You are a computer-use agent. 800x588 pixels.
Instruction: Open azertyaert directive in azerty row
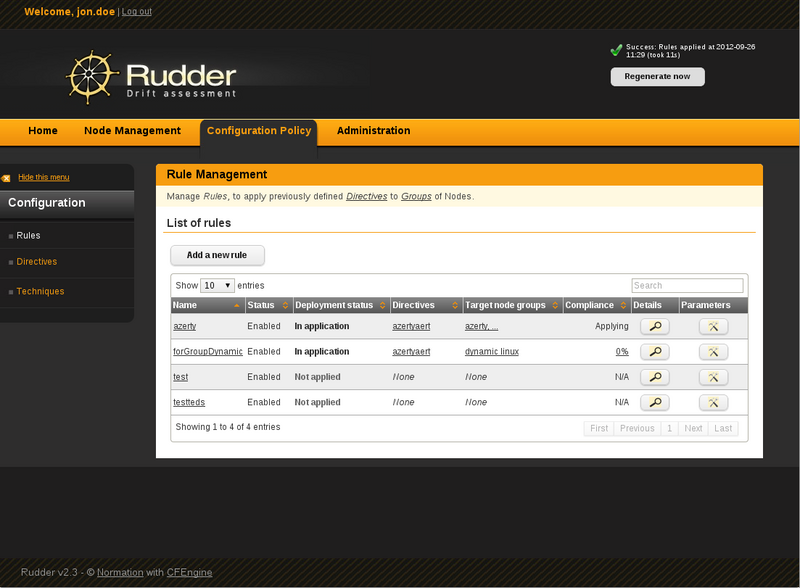pos(411,326)
